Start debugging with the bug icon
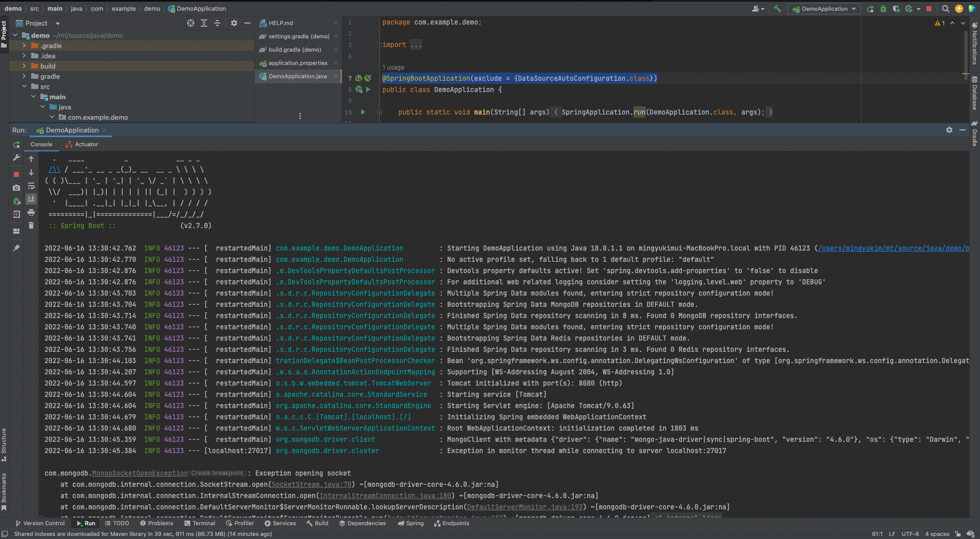Image resolution: width=980 pixels, height=539 pixels. [x=883, y=9]
